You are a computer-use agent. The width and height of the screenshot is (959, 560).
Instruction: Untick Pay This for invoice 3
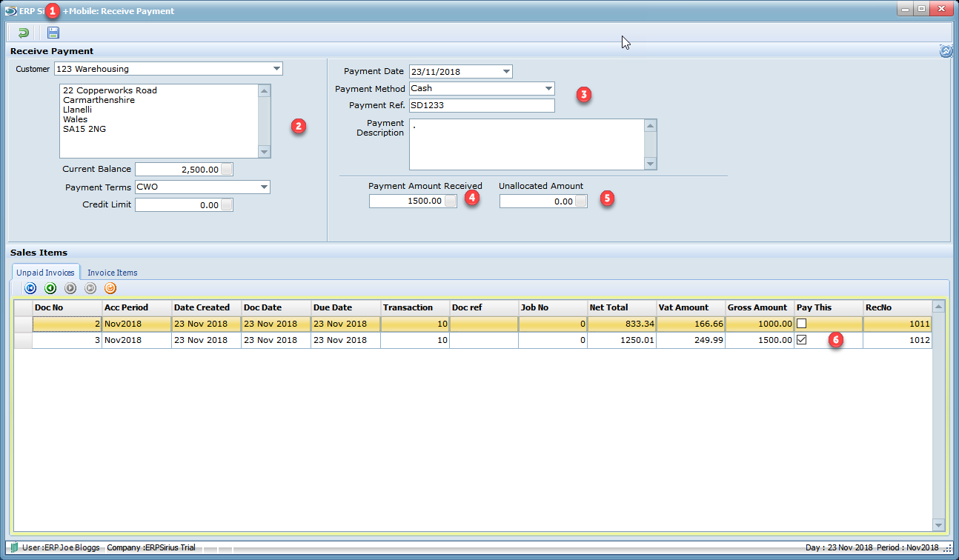pos(801,340)
